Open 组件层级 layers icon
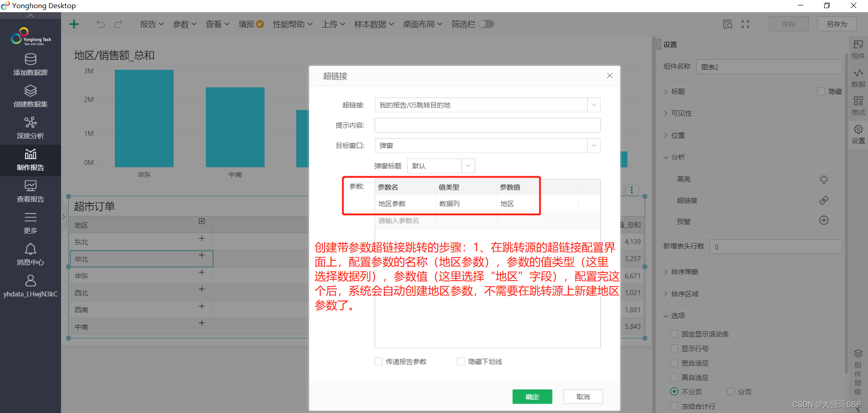868x413 pixels. (858, 353)
